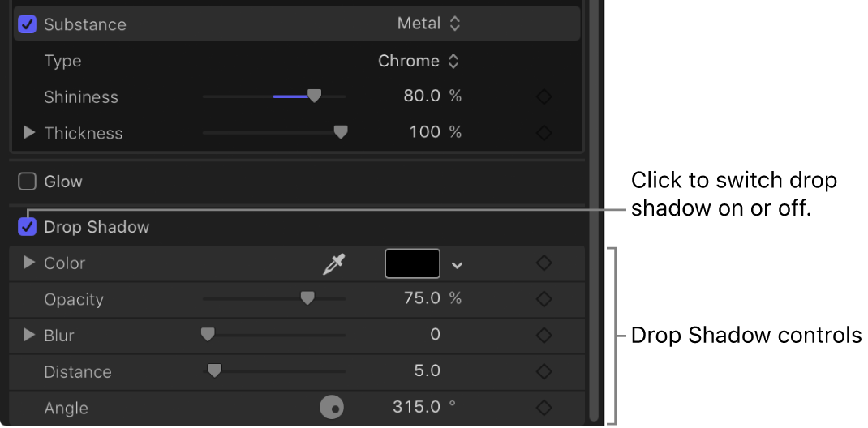
Task: Open the Metal substance pop-up menu
Action: click(x=428, y=24)
